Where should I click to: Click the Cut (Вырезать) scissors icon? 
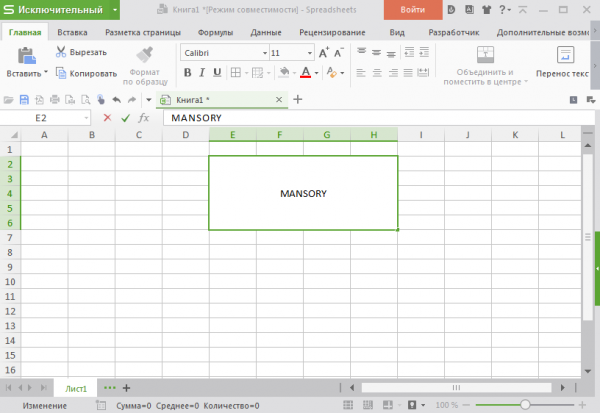[x=61, y=52]
